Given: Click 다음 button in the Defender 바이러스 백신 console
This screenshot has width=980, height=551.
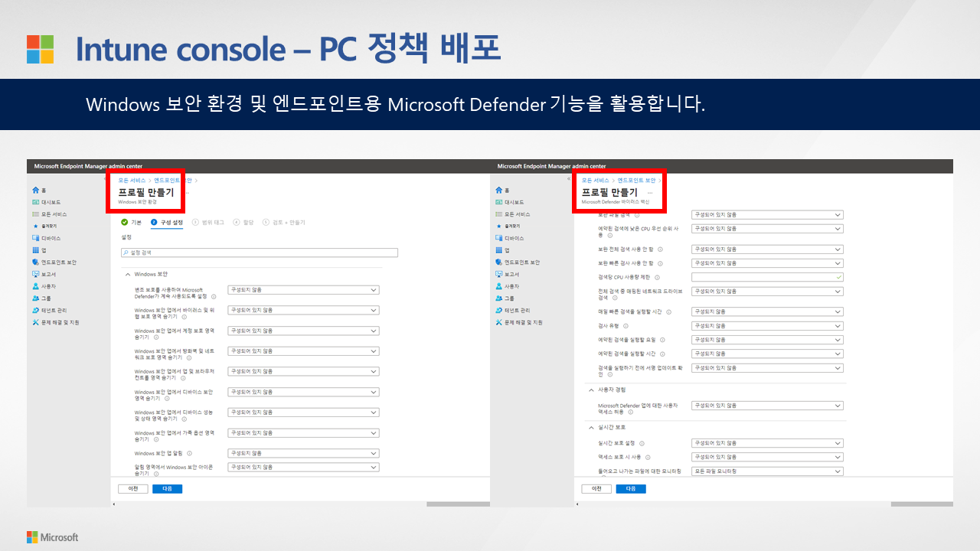Looking at the screenshot, I should 631,488.
